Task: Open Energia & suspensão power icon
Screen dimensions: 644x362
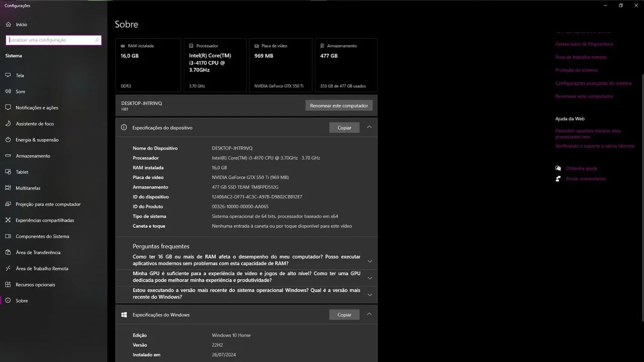Action: 8,140
